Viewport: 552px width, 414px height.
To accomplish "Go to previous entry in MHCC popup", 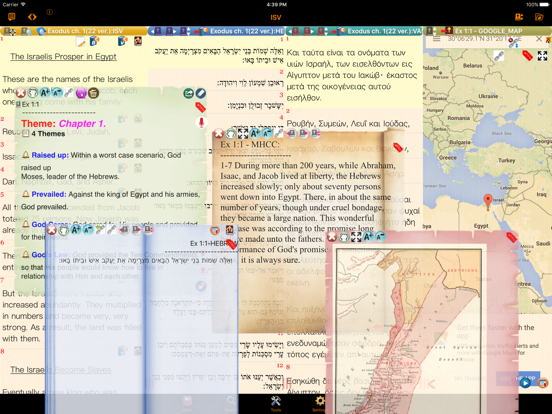I will 291,133.
